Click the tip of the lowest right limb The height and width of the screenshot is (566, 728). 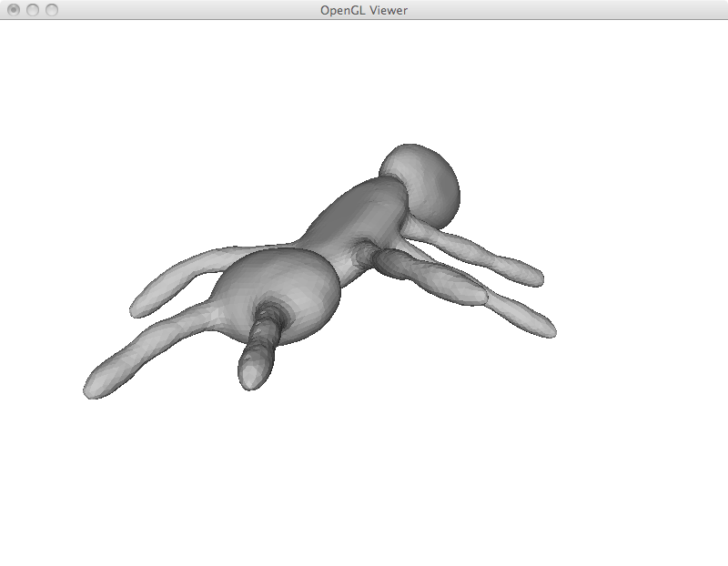[543, 328]
